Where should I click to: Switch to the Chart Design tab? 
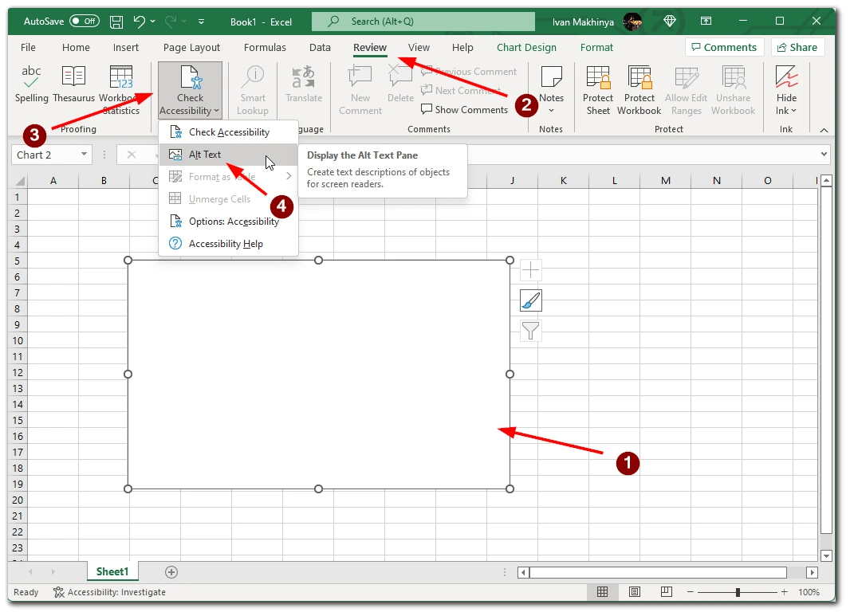525,47
